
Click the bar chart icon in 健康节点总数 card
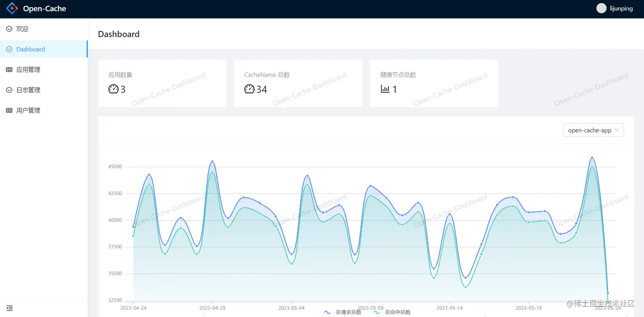(x=385, y=89)
